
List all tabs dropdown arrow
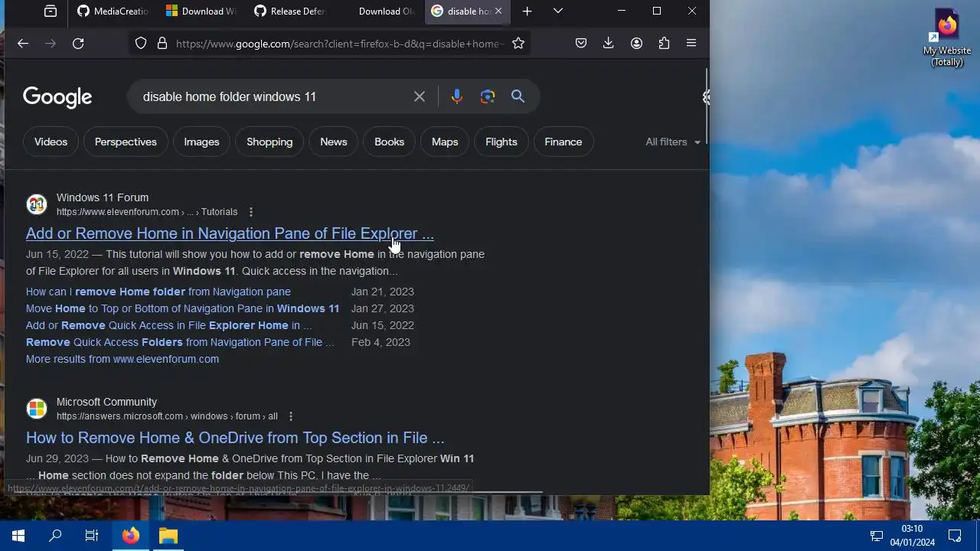(x=558, y=11)
